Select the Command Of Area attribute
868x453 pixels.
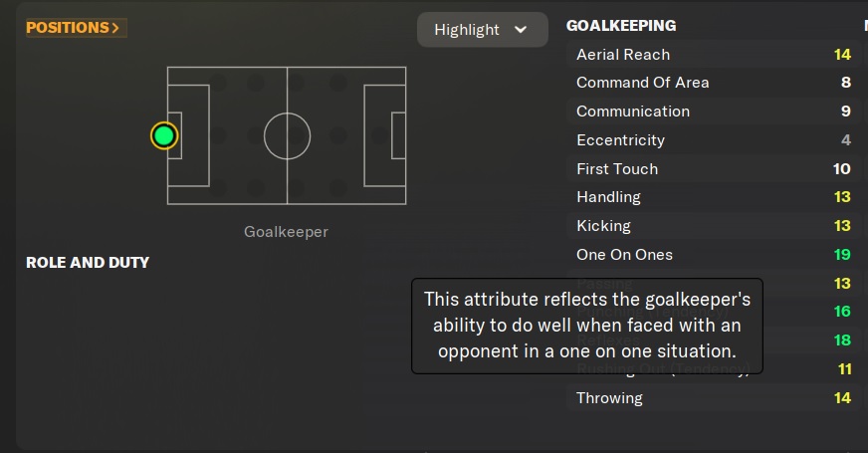pos(642,83)
